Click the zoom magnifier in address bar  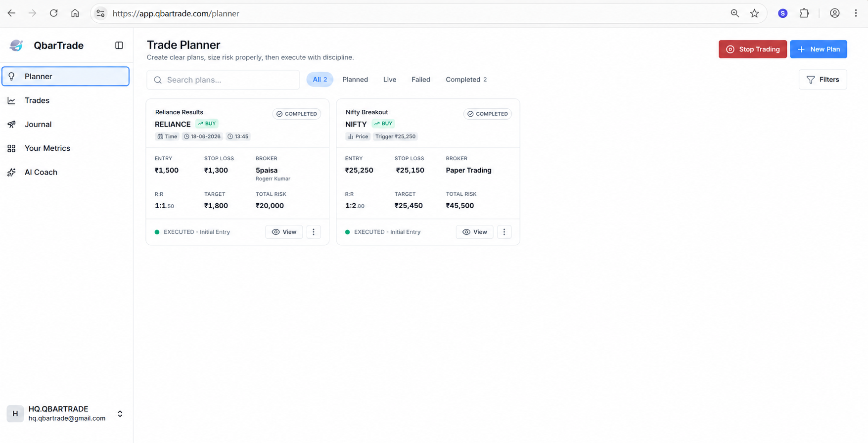coord(735,13)
